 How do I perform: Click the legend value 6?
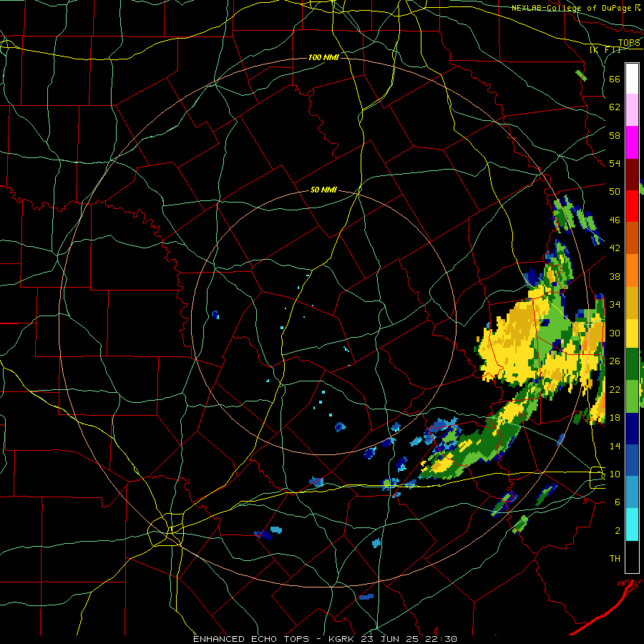tap(618, 502)
